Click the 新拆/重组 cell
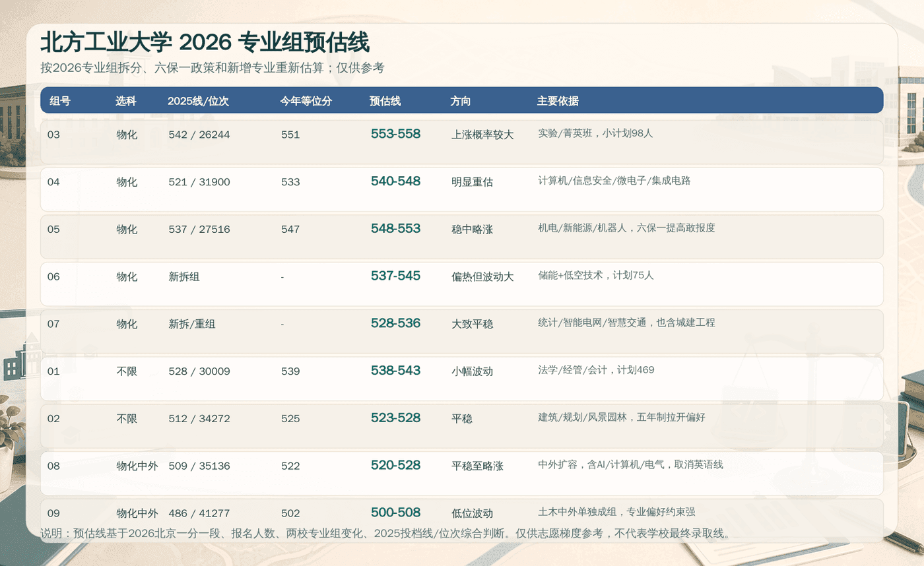Screen dimensions: 924x566 tap(192, 325)
